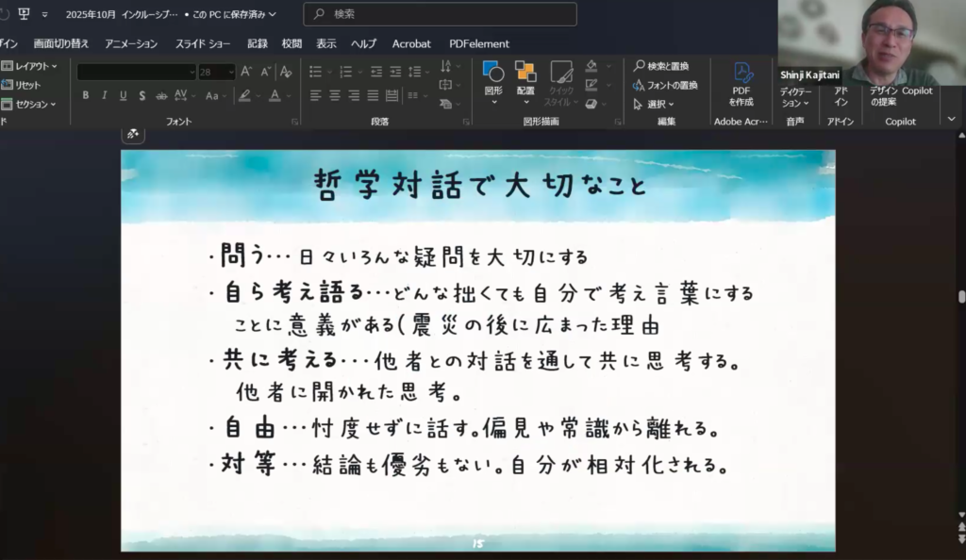The image size is (966, 560).
Task: Click the bulleted list icon
Action: click(x=315, y=72)
